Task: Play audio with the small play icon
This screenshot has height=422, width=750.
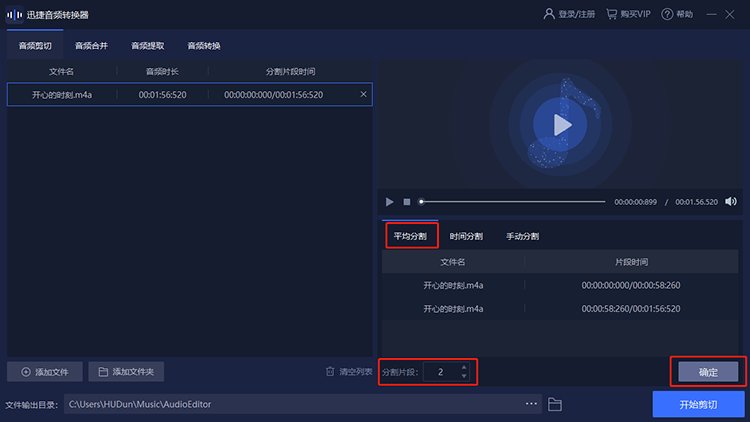Action: coord(389,202)
